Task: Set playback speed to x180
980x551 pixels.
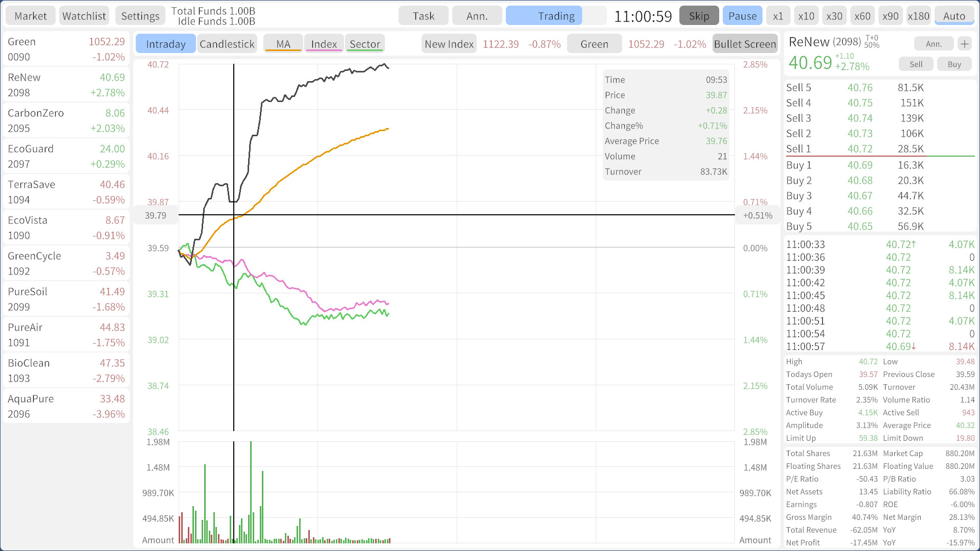Action: click(x=918, y=15)
